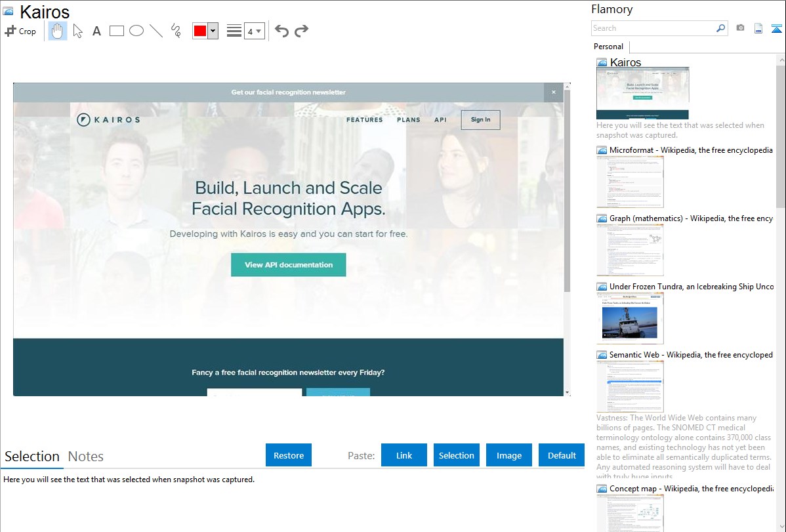The width and height of the screenshot is (786, 532).
Task: Activate the hand pan tool
Action: coord(58,31)
